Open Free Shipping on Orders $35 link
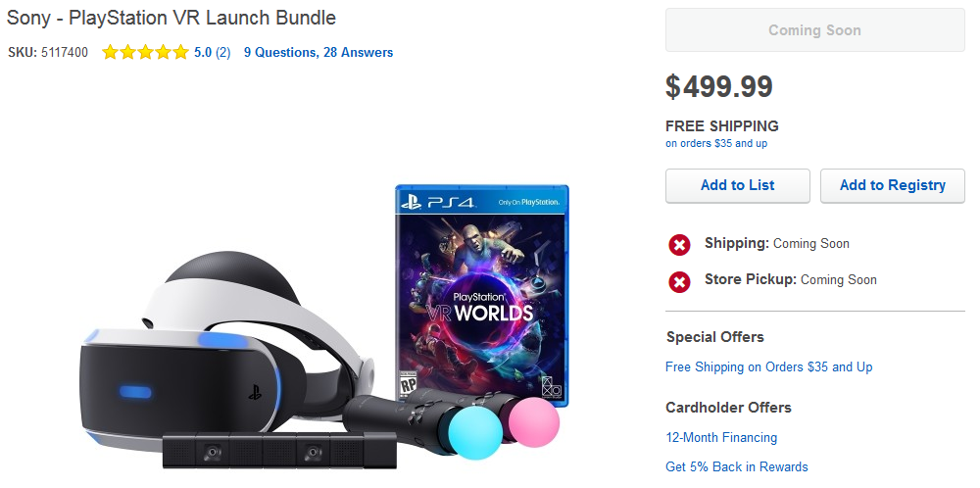Viewport: 980px width, 488px height. pyautogui.click(x=768, y=367)
